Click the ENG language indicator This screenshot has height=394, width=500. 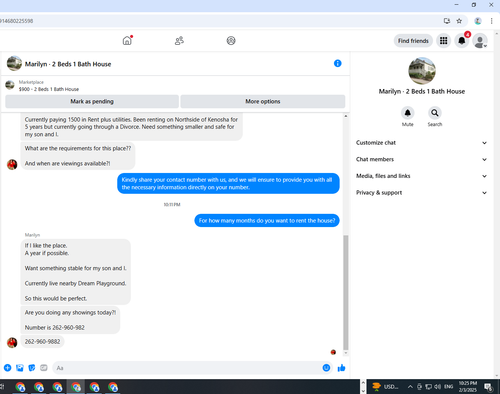(x=449, y=387)
